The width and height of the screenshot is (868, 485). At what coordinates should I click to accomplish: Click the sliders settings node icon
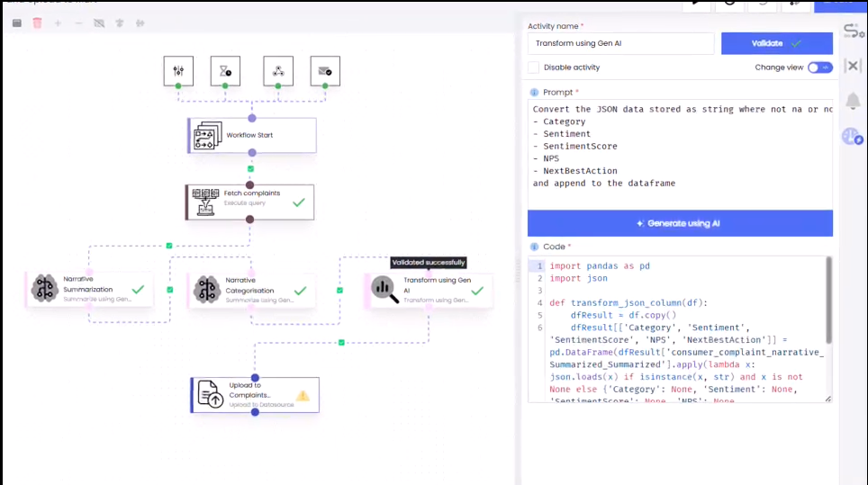click(x=178, y=71)
